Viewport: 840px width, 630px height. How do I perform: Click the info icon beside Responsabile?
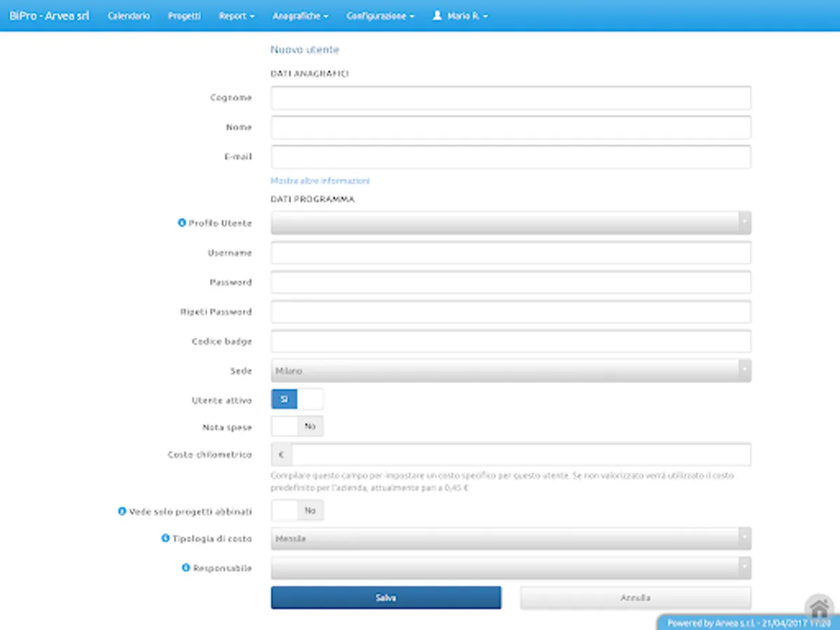pos(186,568)
